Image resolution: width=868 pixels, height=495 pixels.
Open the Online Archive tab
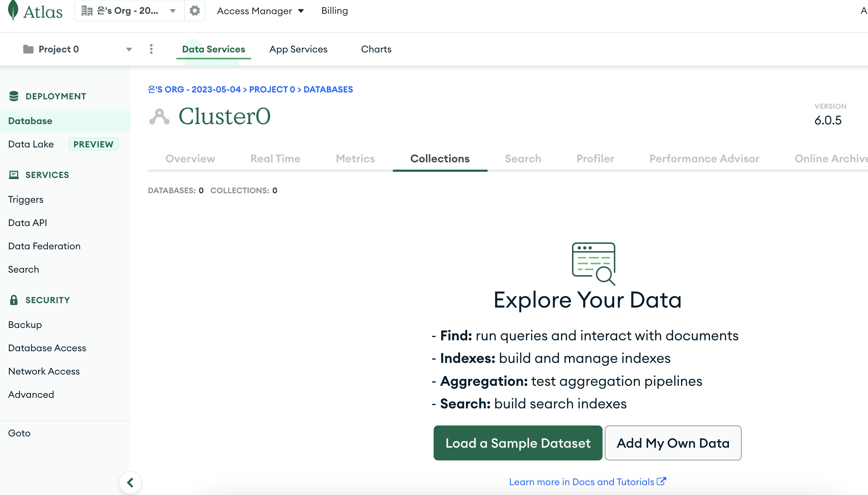pos(831,159)
